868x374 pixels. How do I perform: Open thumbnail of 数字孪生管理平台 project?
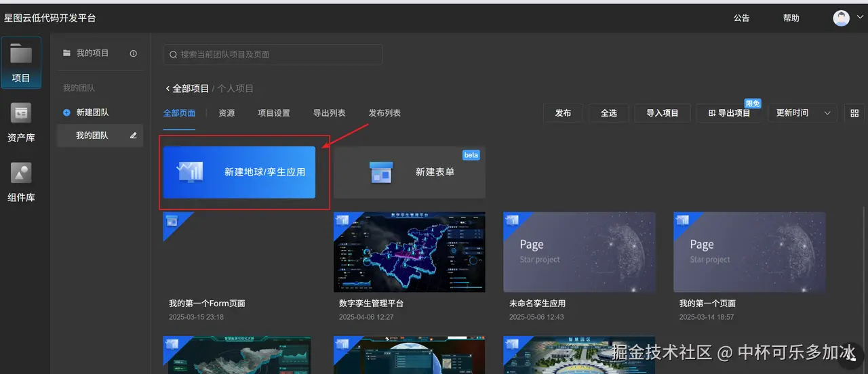(x=410, y=252)
